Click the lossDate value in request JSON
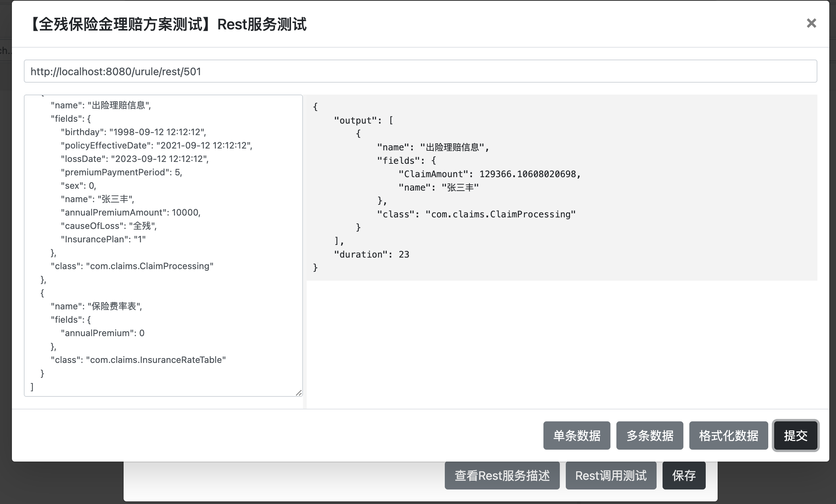836x504 pixels. pyautogui.click(x=159, y=159)
